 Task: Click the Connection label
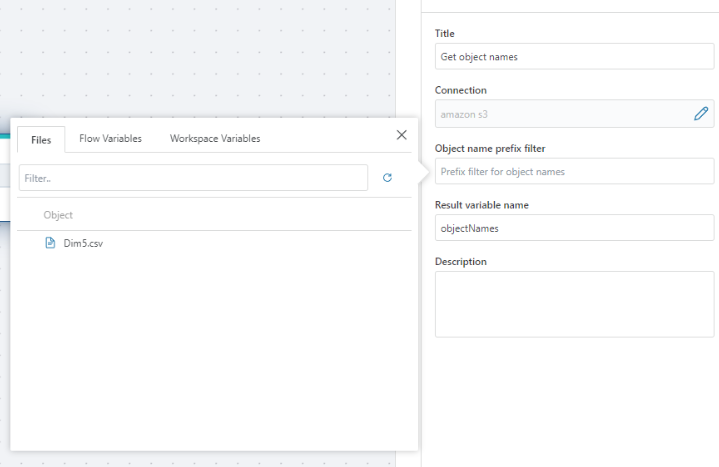[461, 91]
